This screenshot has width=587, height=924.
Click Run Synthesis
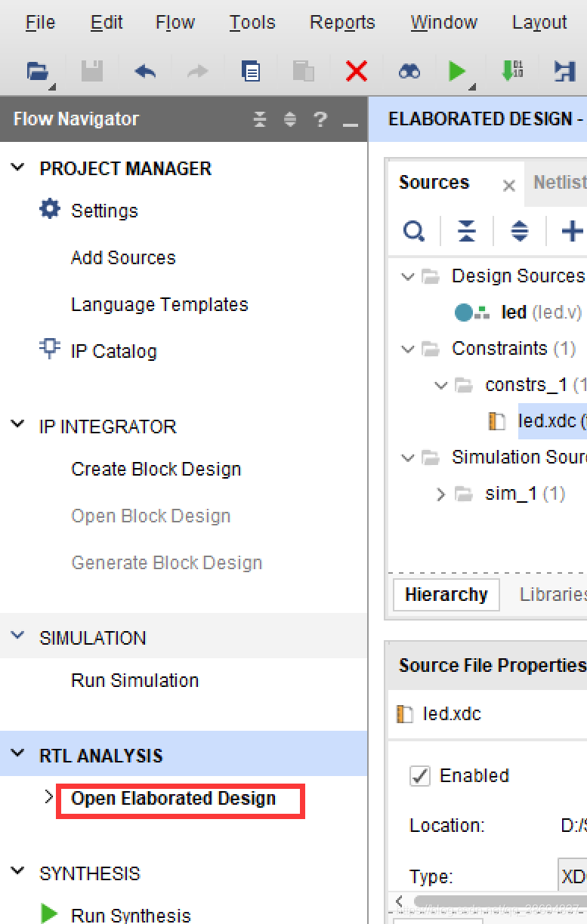tap(131, 914)
